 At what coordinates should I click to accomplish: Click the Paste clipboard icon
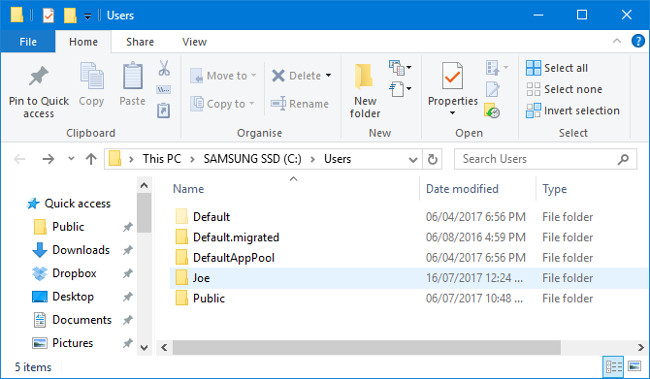point(133,75)
